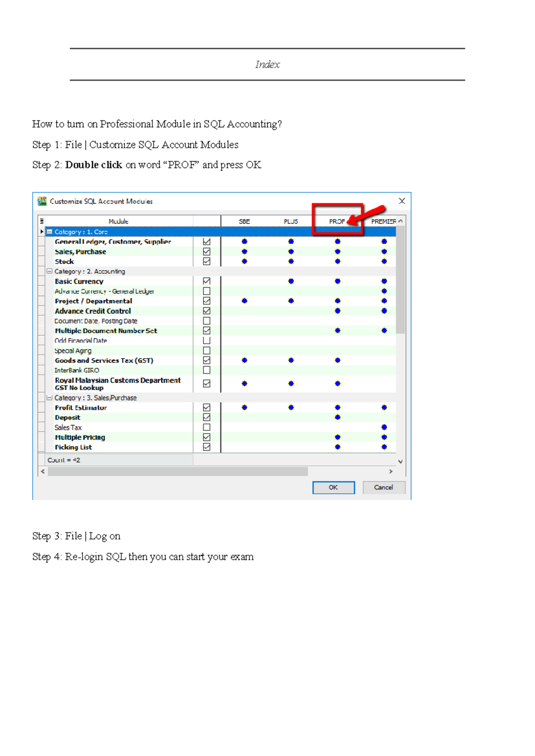Click the PLUS column header

291,221
